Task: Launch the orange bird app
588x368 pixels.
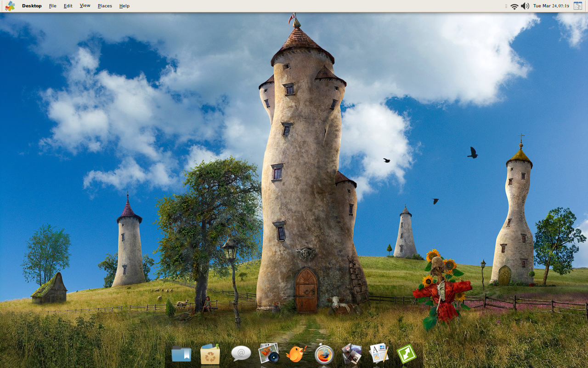Action: [296, 354]
